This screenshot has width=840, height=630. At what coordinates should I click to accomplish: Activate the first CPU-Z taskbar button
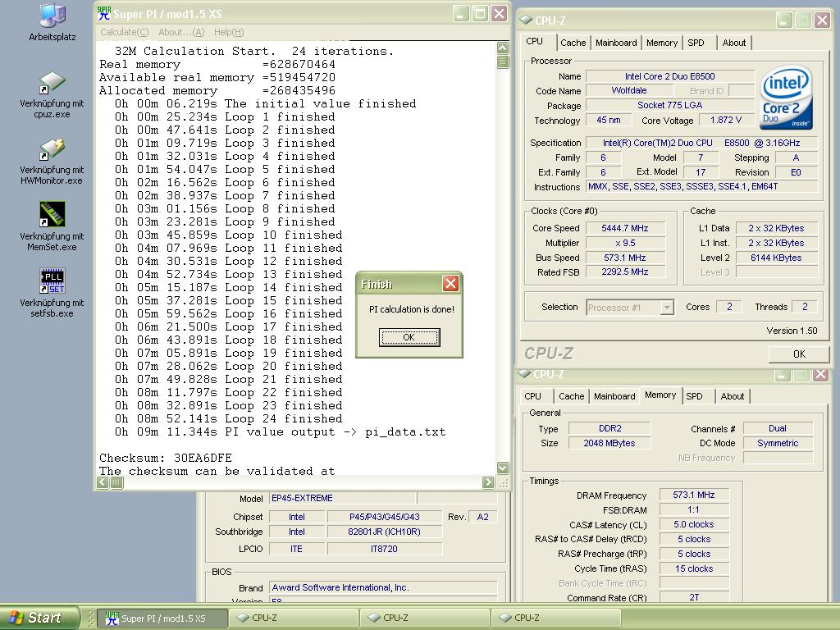coord(294,619)
